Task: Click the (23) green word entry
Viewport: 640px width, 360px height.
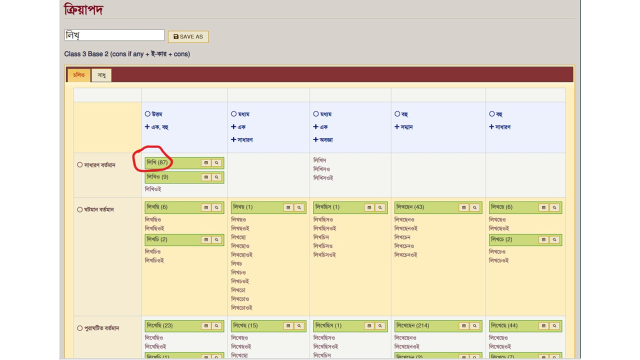Action: (184, 326)
